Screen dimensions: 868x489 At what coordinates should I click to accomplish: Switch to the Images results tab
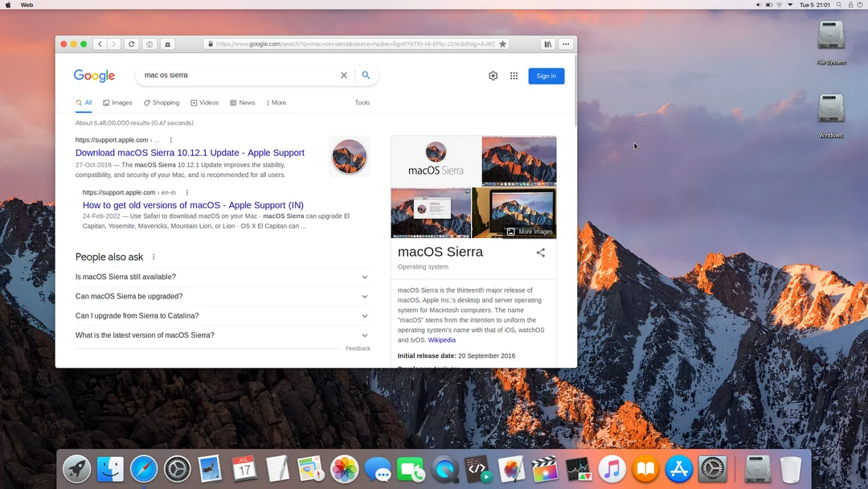point(117,103)
